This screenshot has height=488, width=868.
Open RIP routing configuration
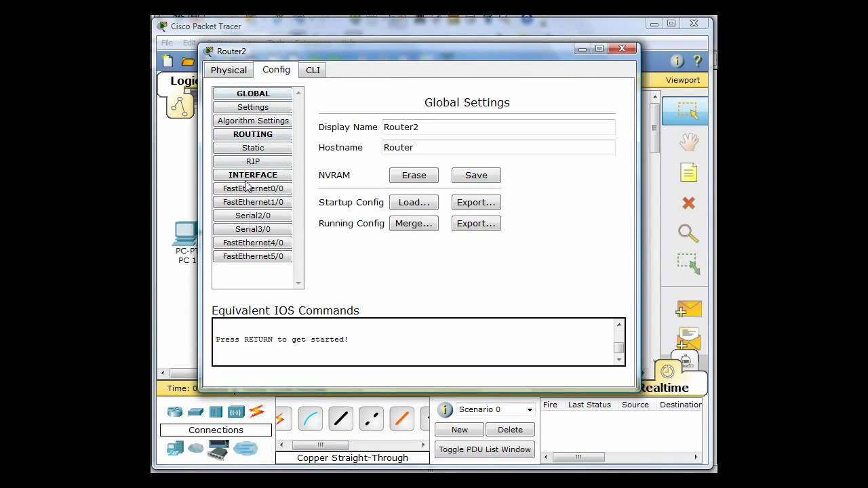pyautogui.click(x=253, y=161)
